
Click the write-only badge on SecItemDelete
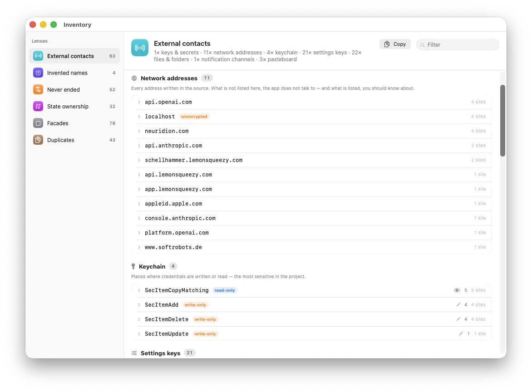tap(205, 319)
